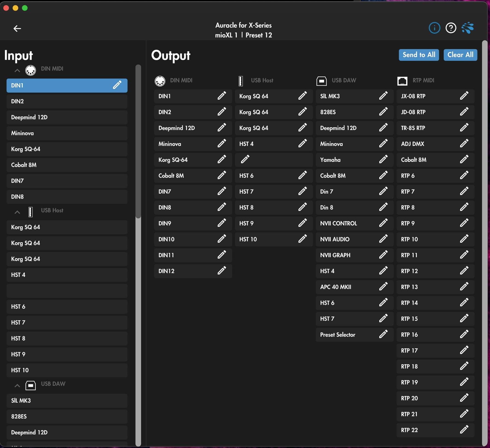Viewport: 490px width, 448px height.
Task: Select 828ES input row
Action: coord(67,416)
